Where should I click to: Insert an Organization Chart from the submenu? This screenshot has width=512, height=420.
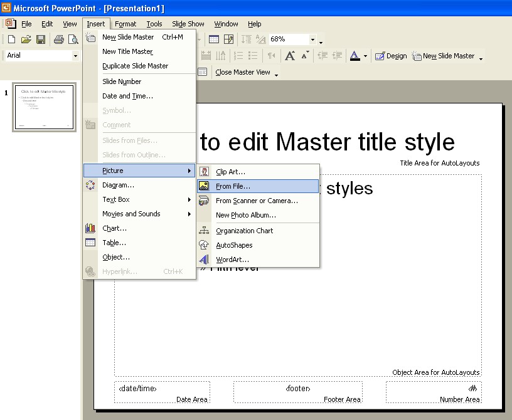[x=258, y=231]
